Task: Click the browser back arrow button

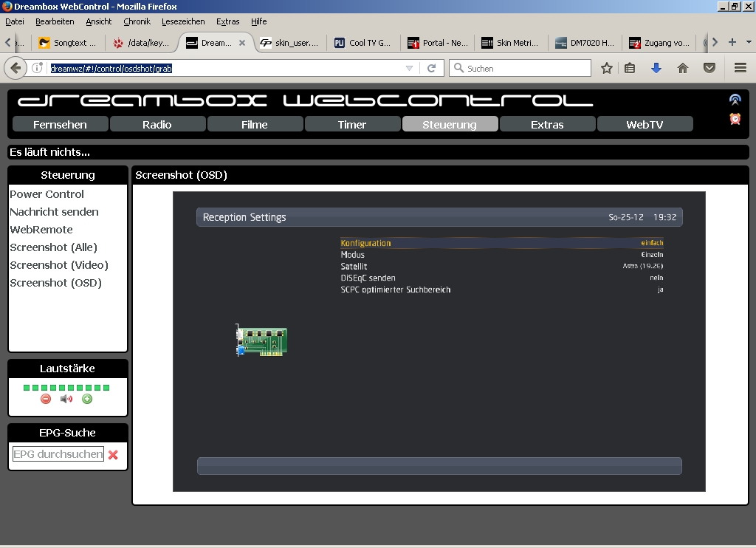Action: coord(16,69)
